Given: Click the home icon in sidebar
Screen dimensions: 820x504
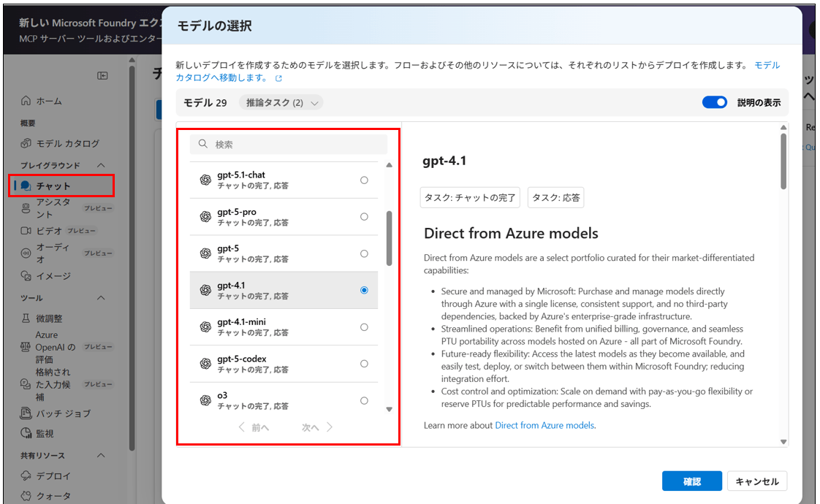Looking at the screenshot, I should tap(26, 101).
